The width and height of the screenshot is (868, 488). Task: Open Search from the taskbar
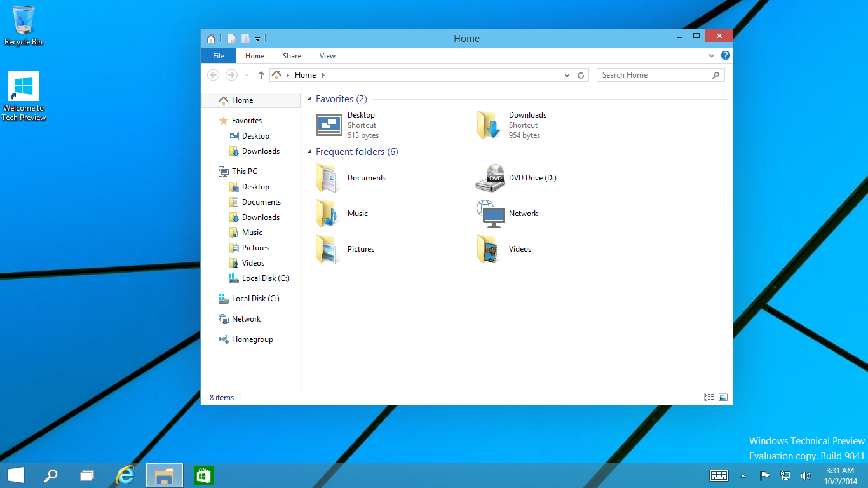click(x=51, y=475)
